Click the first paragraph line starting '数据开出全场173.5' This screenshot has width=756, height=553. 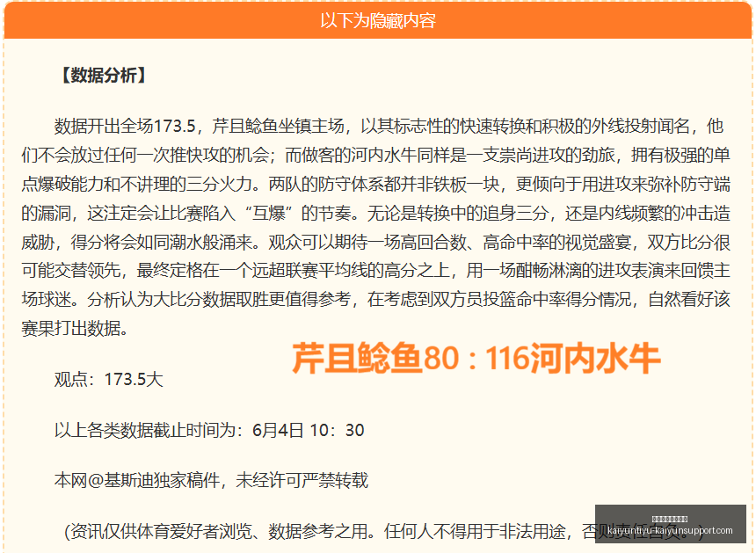[x=389, y=127]
